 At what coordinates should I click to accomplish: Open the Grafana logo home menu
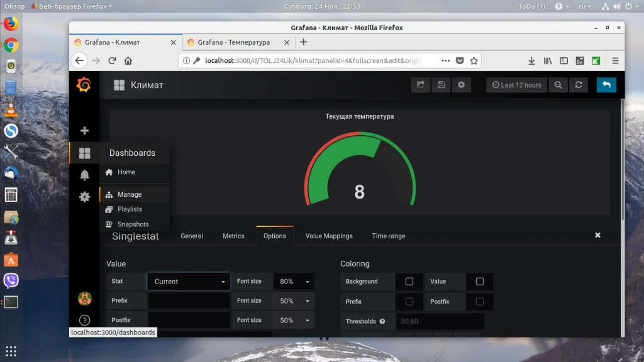coord(84,85)
